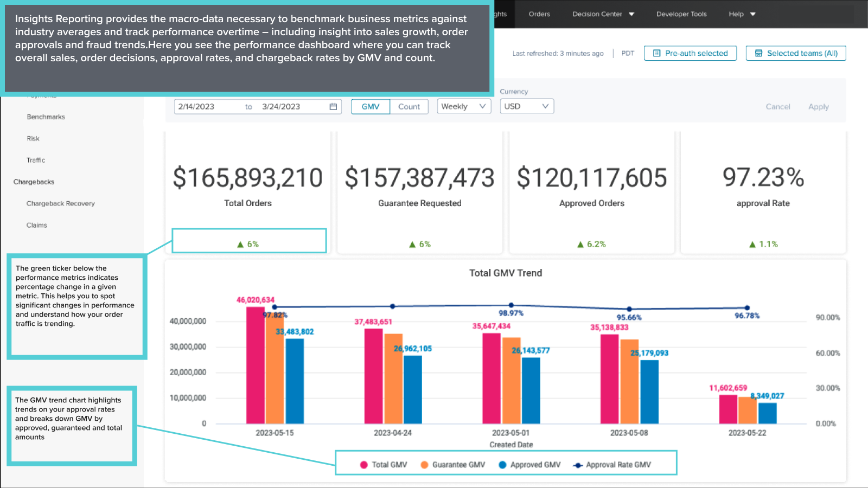Click the Pre-auth selected filter icon
This screenshot has height=488, width=868.
pos(656,53)
